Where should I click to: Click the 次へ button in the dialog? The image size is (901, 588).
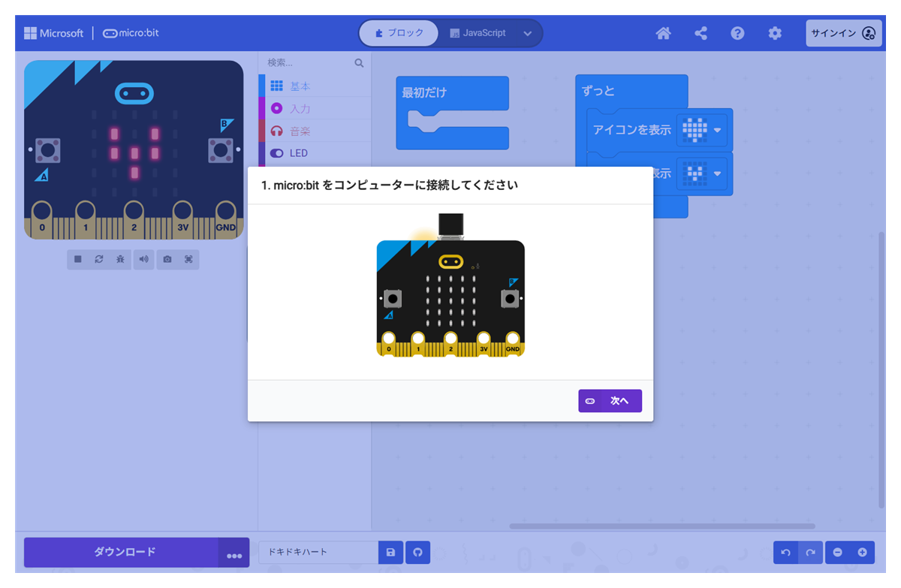610,401
